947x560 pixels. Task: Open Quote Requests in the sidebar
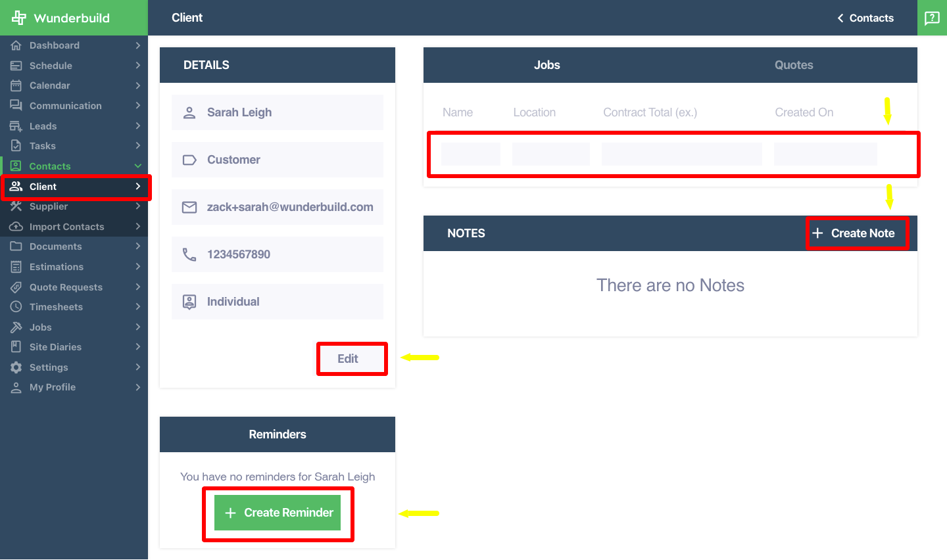74,287
